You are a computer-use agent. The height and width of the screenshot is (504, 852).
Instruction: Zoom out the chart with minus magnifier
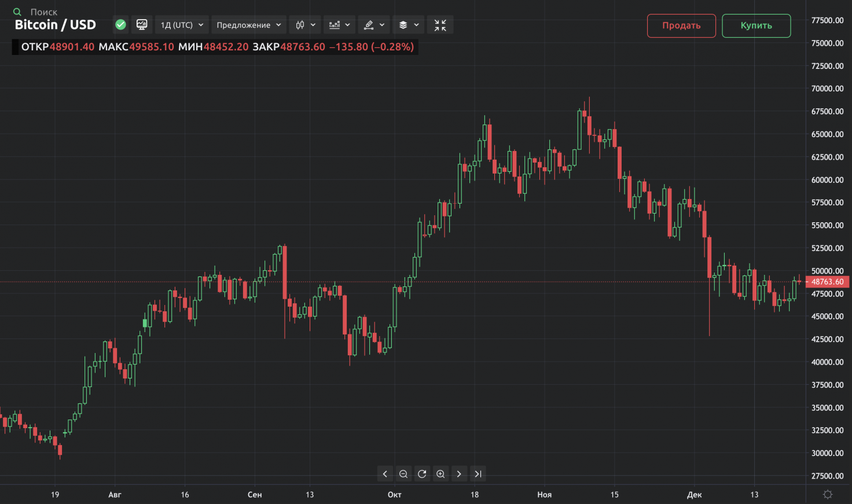[403, 474]
